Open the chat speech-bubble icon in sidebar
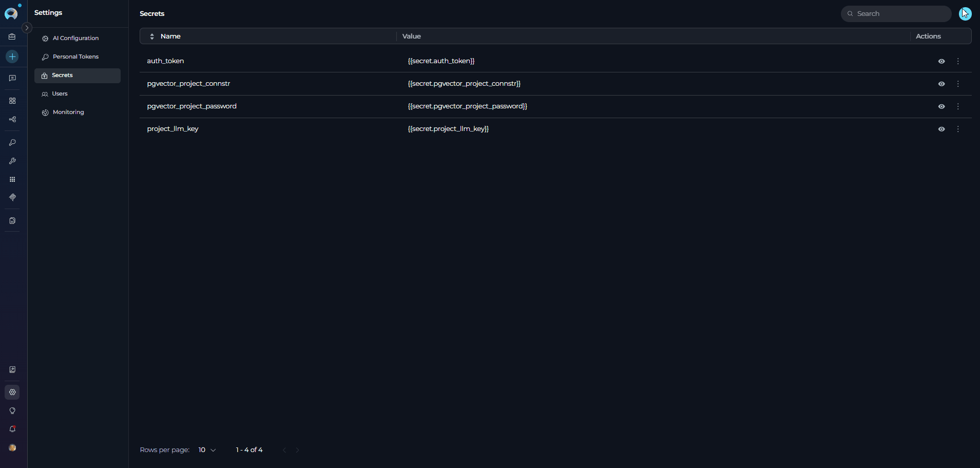Screen dimensions: 980x468 coord(12,78)
